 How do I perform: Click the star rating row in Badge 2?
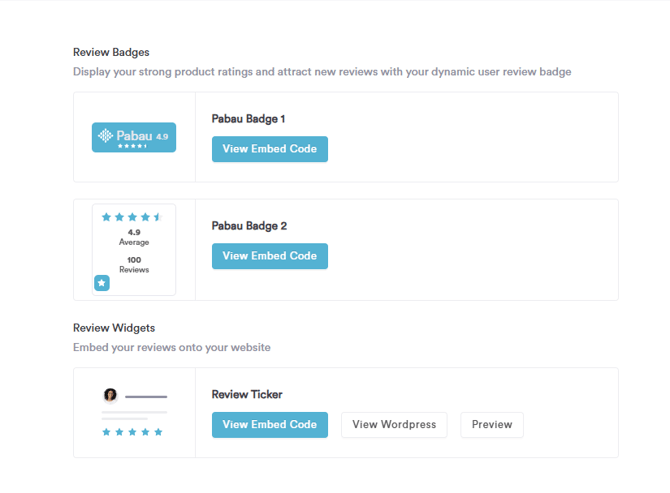pos(132,217)
